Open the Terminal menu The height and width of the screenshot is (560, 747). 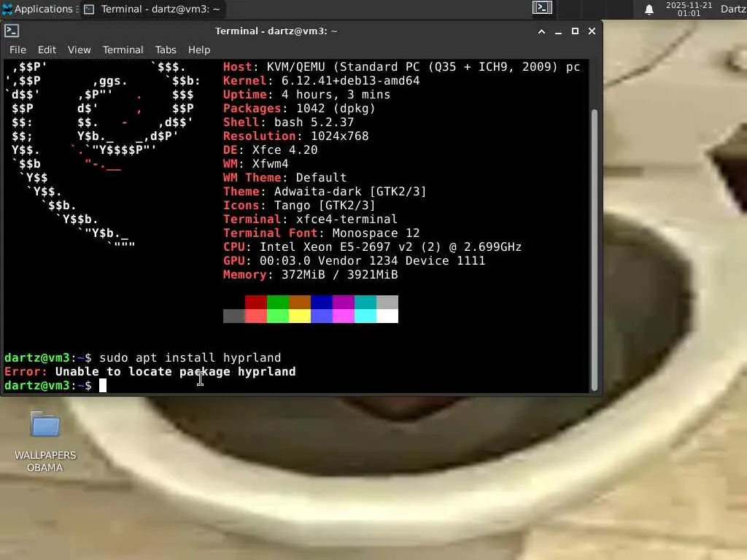tap(123, 50)
